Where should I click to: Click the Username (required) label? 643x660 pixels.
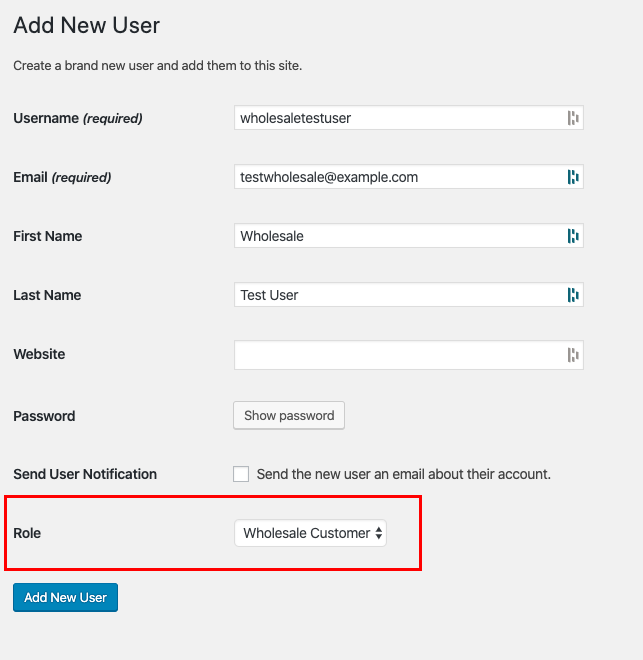tap(78, 118)
